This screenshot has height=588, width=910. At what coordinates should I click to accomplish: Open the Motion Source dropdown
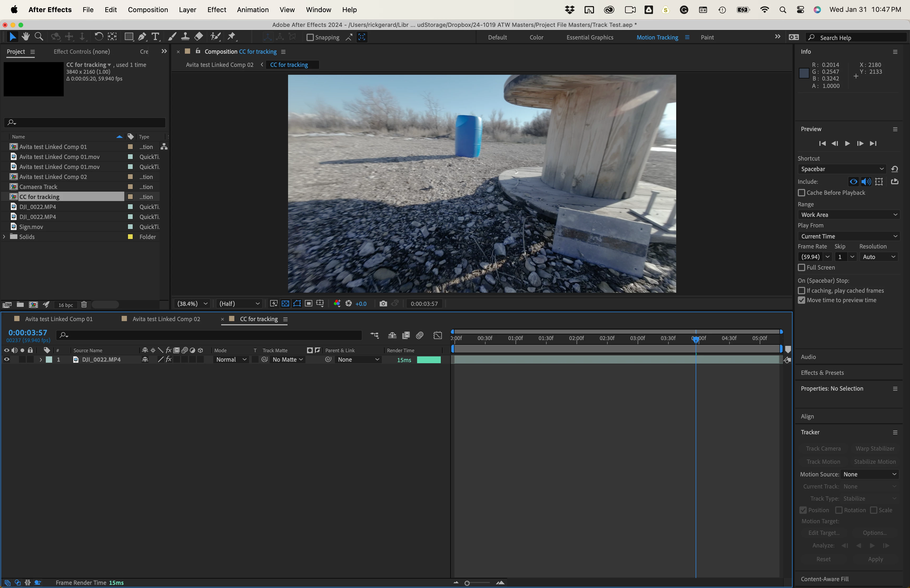point(869,474)
